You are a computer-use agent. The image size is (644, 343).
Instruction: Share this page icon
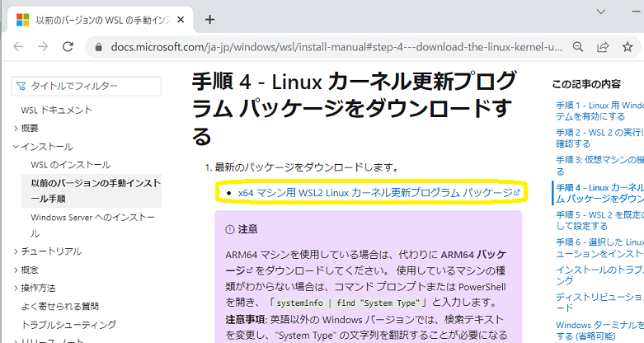pyautogui.click(x=603, y=47)
